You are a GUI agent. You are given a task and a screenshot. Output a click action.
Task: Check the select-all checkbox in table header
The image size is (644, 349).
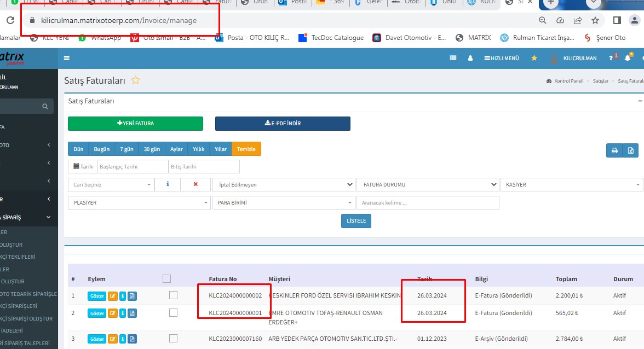tap(167, 279)
